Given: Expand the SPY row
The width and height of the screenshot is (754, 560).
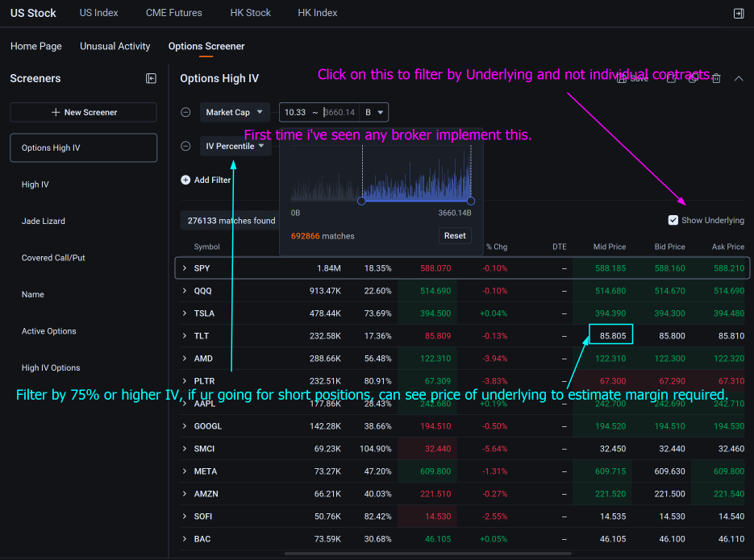Looking at the screenshot, I should click(x=185, y=268).
